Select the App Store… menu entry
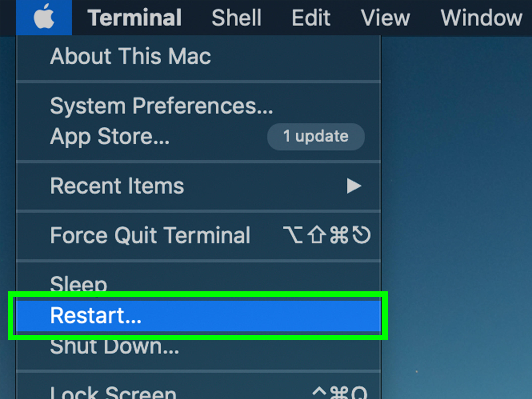Viewport: 532px width, 399px height. (x=198, y=137)
